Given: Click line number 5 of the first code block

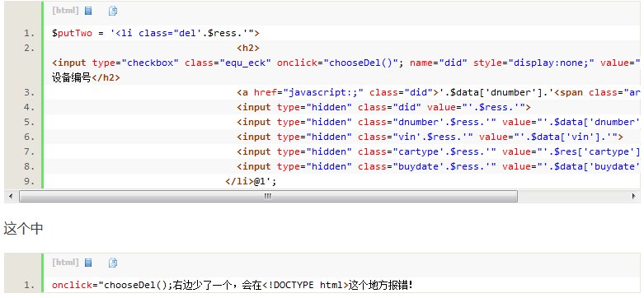Looking at the screenshot, I should click(30, 122).
